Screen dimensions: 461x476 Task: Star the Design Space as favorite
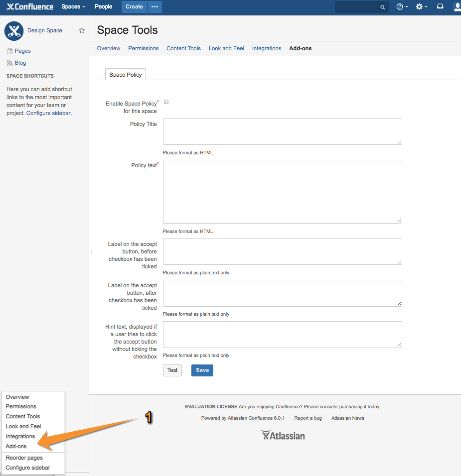coord(82,31)
